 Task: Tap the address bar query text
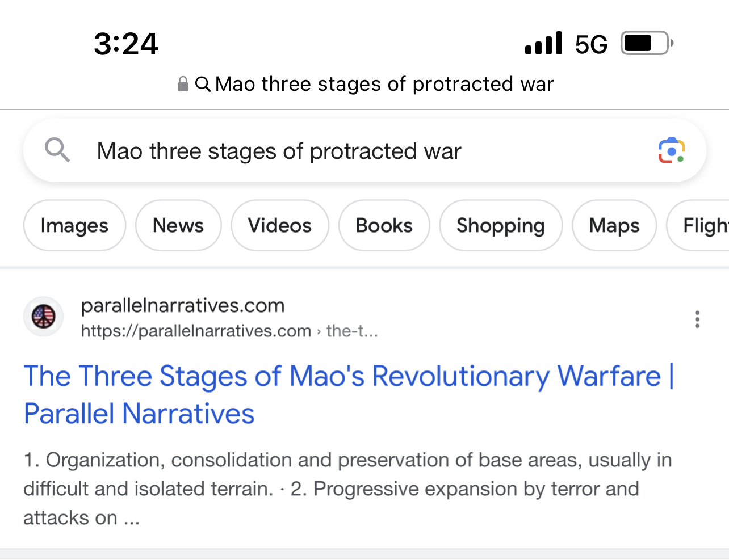(x=384, y=84)
